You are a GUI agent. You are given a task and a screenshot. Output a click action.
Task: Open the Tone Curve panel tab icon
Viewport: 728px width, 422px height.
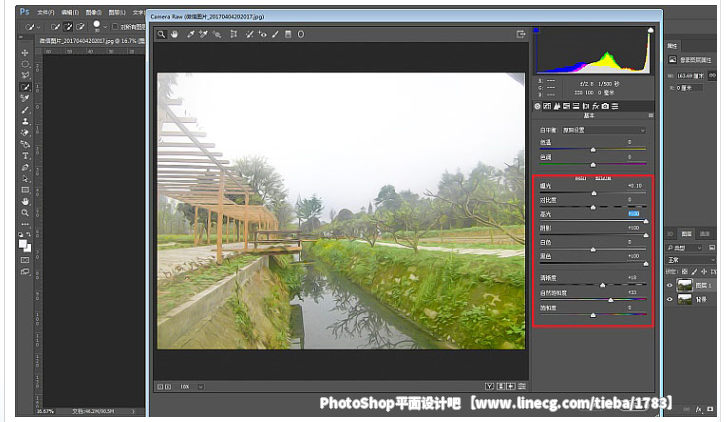coord(547,106)
